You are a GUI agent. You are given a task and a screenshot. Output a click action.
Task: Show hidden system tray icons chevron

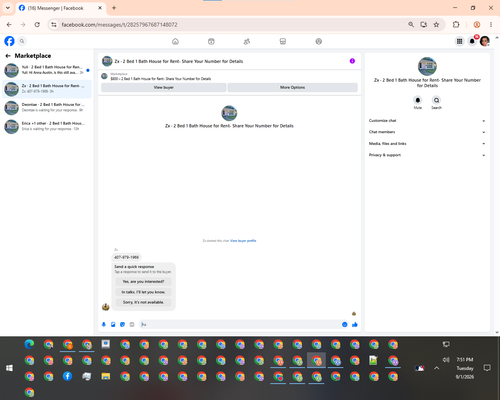coord(437,368)
